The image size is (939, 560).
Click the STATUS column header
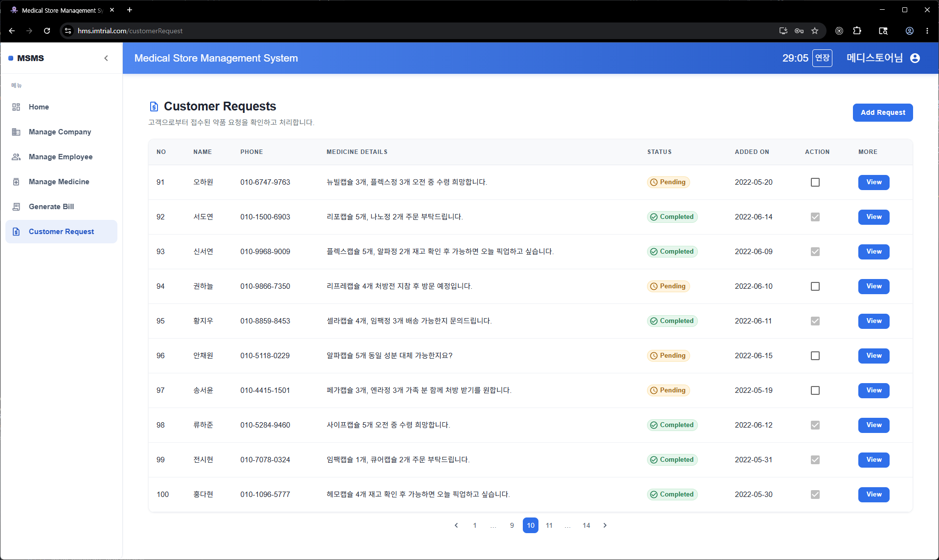click(659, 152)
